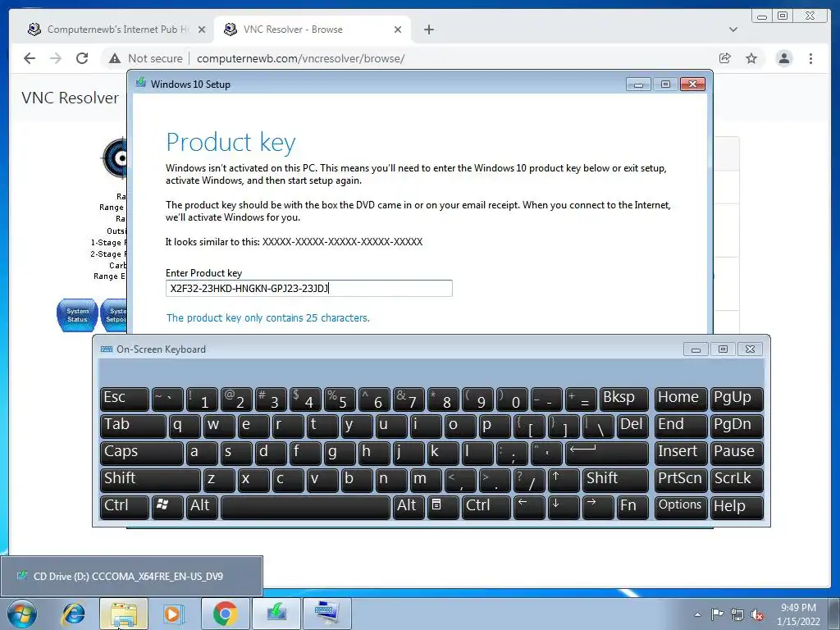
Task: Open the Windows Start orb
Action: tap(22, 614)
